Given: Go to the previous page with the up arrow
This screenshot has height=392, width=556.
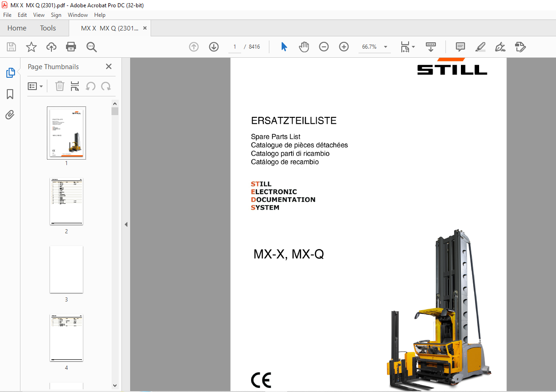Looking at the screenshot, I should coord(194,47).
